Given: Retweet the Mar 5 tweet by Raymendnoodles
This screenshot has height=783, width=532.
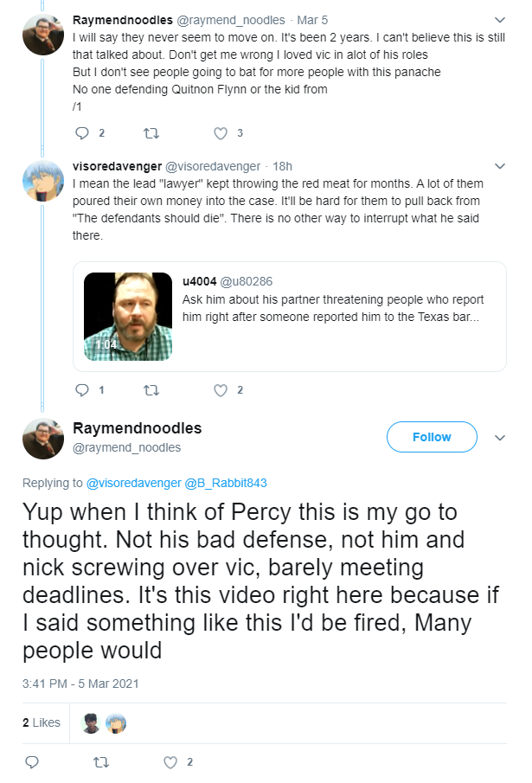Looking at the screenshot, I should [151, 133].
